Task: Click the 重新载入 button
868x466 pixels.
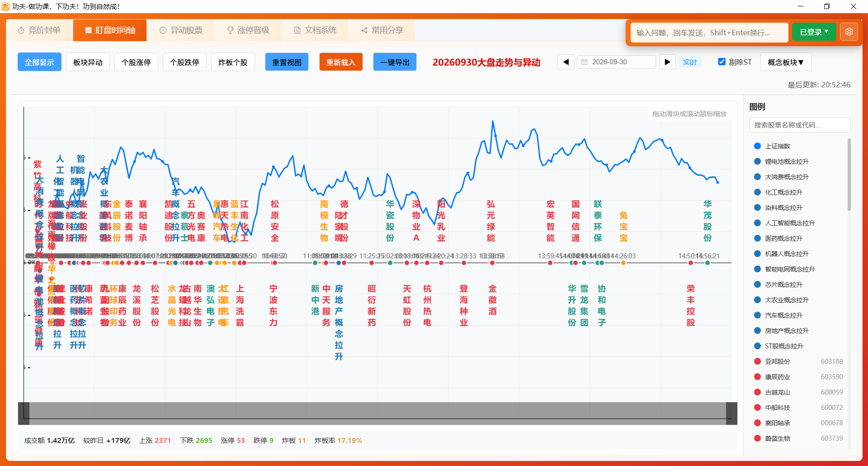Action: 341,62
